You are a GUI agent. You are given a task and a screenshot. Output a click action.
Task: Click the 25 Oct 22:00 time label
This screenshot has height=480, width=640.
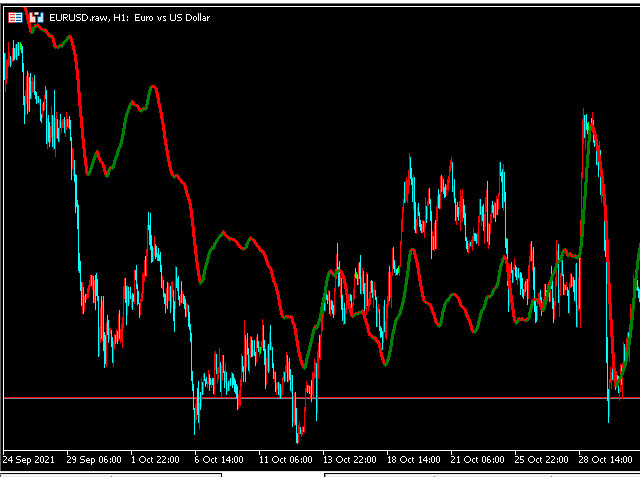click(542, 460)
